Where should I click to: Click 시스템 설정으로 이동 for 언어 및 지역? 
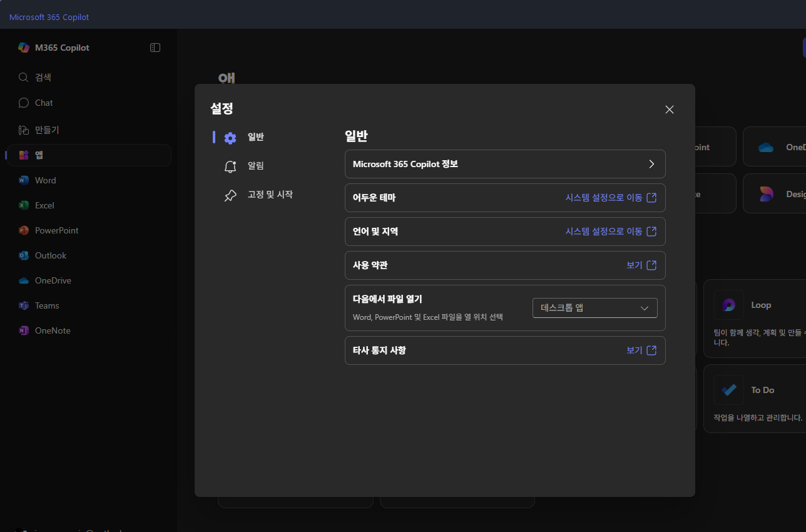(x=604, y=232)
